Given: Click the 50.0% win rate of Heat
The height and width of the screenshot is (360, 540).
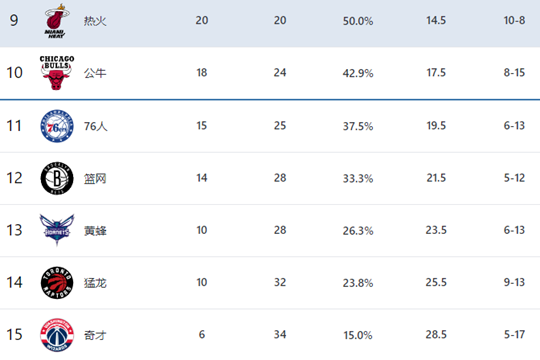Looking at the screenshot, I should [358, 21].
